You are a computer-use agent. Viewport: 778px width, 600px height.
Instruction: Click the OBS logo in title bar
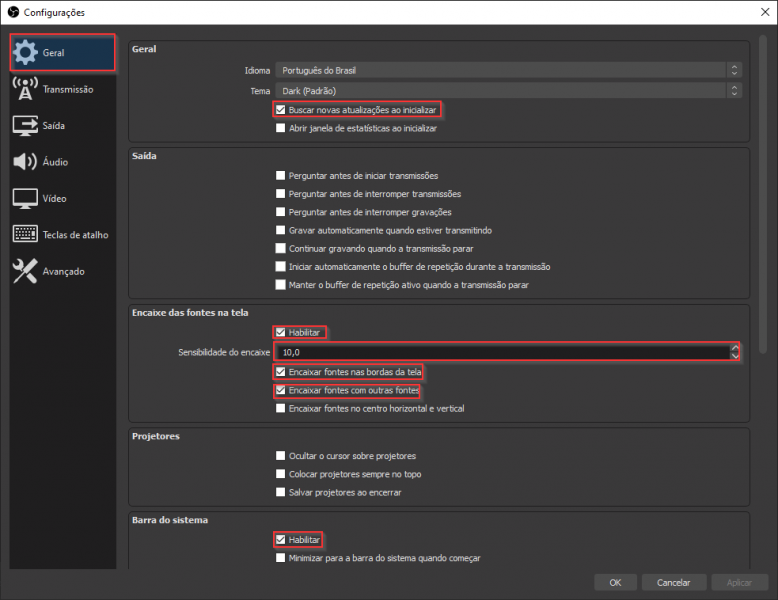coord(13,12)
